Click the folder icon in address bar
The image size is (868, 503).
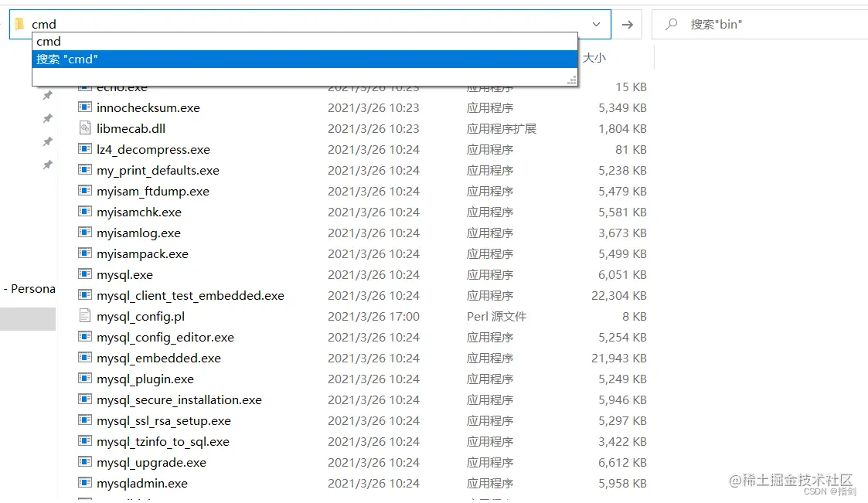point(20,24)
